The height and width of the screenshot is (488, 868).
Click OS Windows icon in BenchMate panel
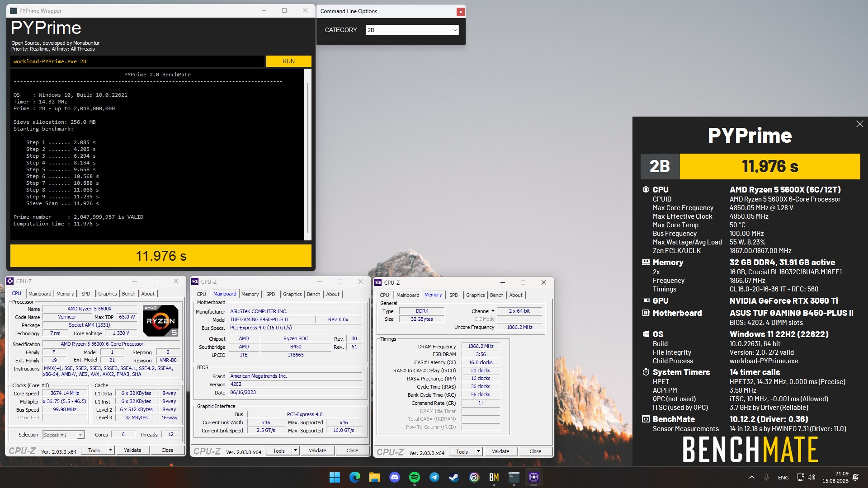click(x=646, y=334)
